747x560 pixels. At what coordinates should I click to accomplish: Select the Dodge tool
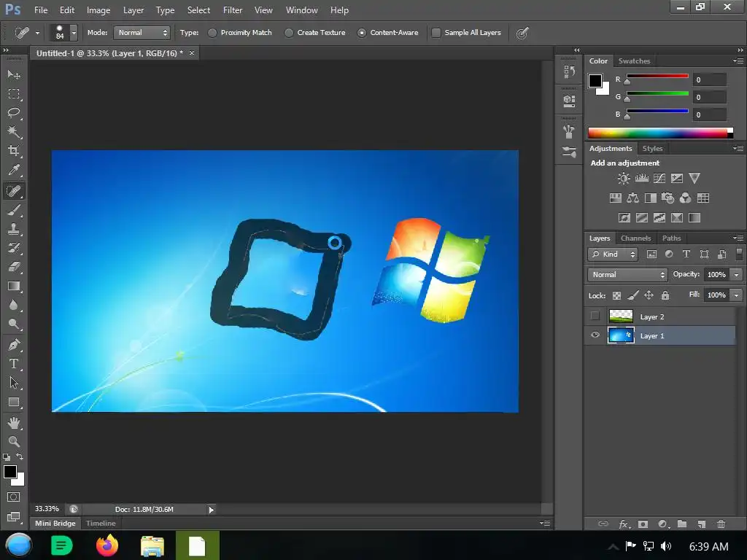click(14, 324)
